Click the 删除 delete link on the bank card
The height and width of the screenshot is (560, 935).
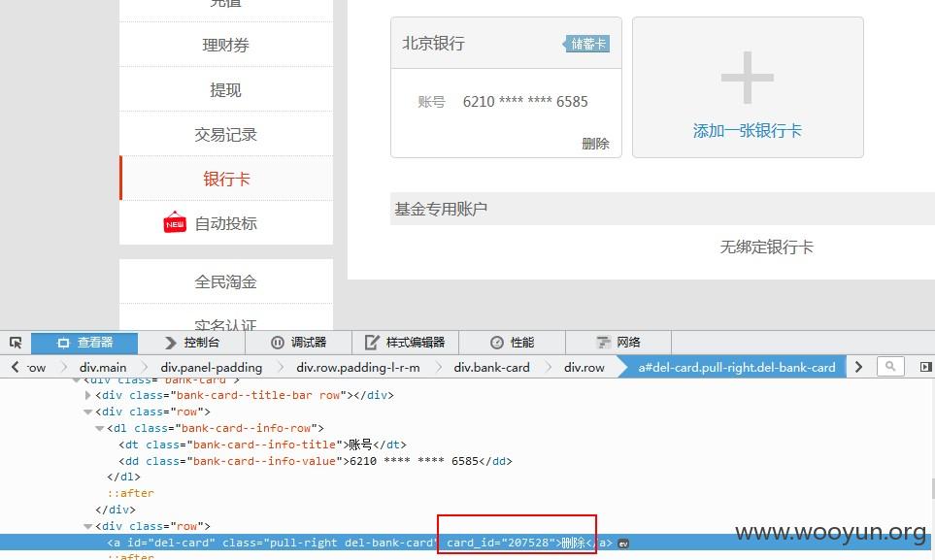(595, 144)
